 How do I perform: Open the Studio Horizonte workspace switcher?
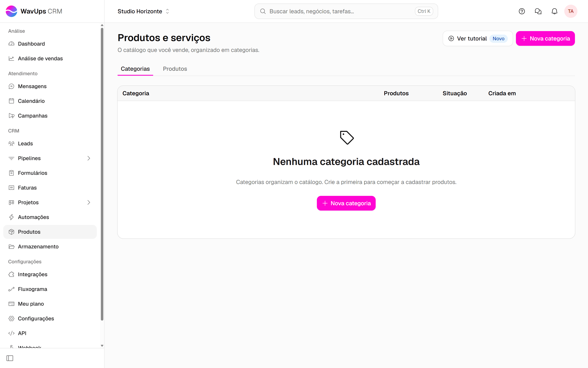(143, 11)
